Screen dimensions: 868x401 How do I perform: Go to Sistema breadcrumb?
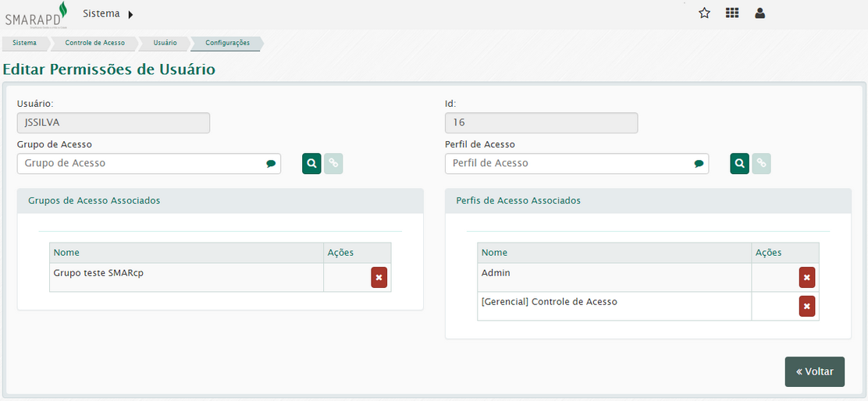(x=24, y=43)
